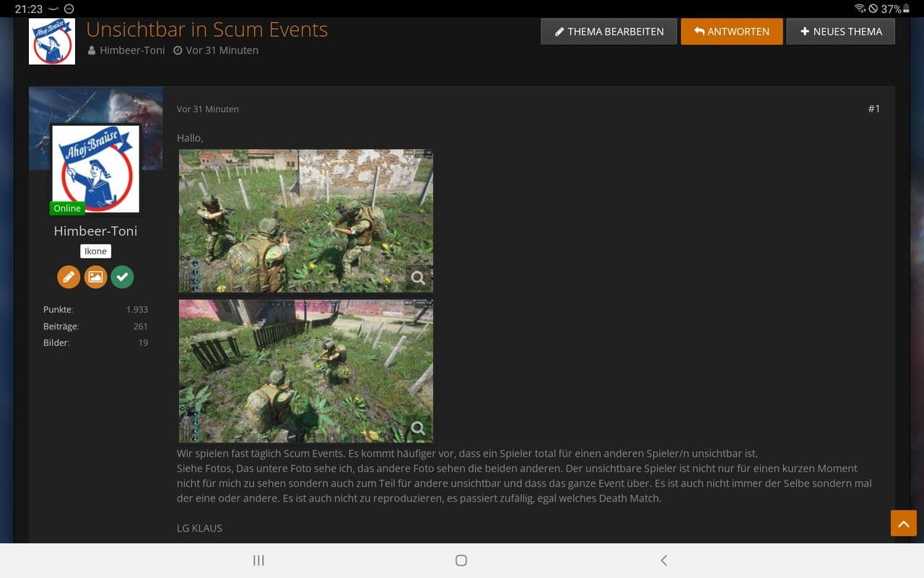Screen dimensions: 924x578
Task: Click large Ahoj-Brause profile avatar
Action: pos(96,169)
